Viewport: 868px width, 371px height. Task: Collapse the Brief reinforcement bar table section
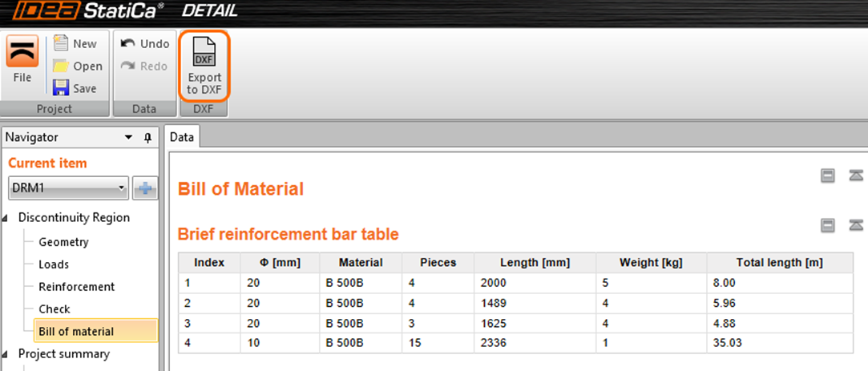pos(856,225)
